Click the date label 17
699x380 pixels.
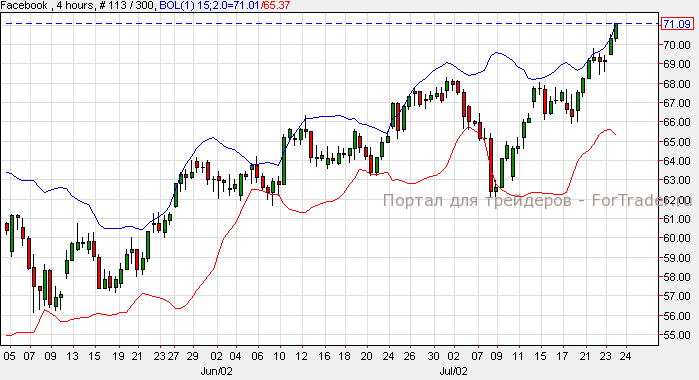click(563, 356)
